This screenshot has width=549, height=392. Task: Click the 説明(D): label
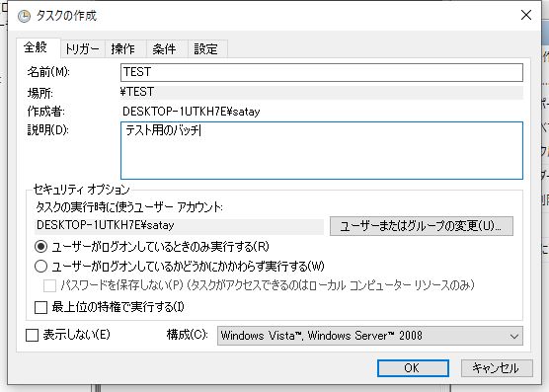pos(48,130)
